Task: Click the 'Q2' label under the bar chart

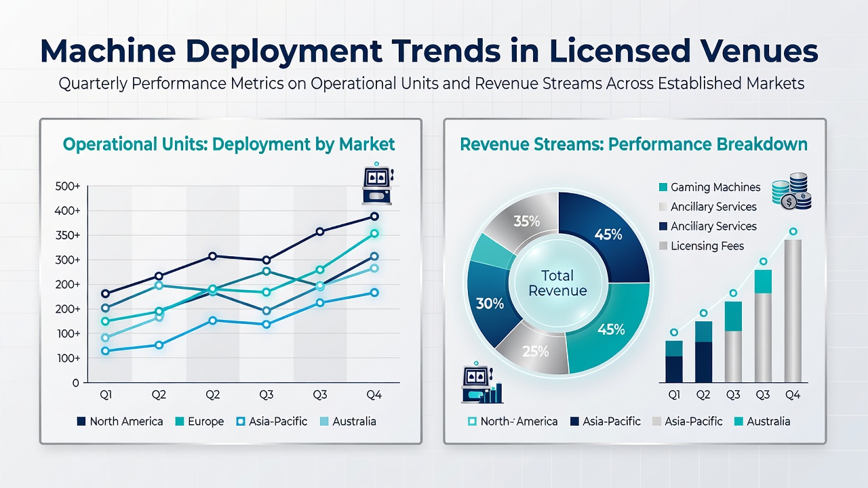Action: pyautogui.click(x=704, y=394)
